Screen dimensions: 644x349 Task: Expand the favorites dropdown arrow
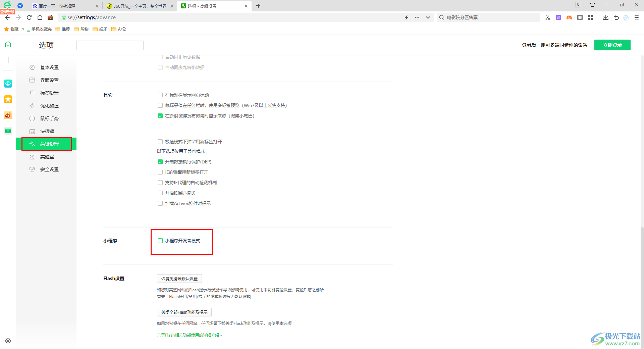(23, 29)
